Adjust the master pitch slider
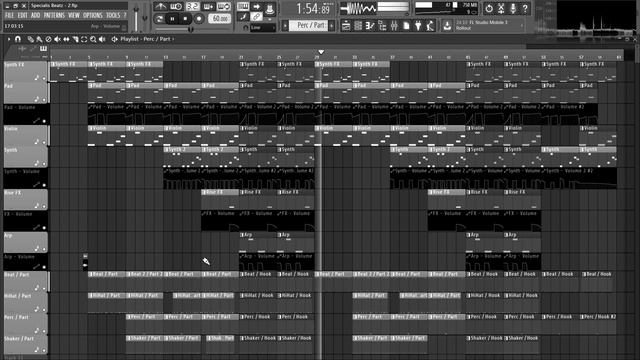 click(145, 17)
